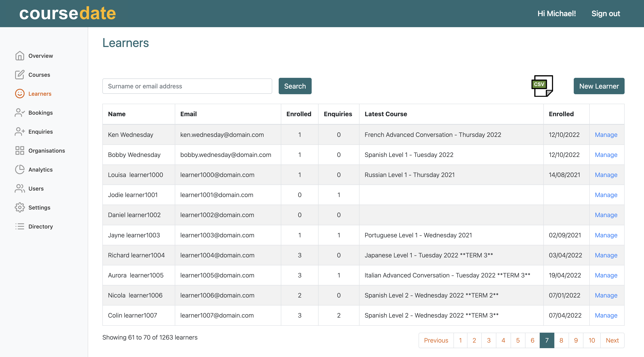This screenshot has height=357, width=644.
Task: Click the Courses pencil icon
Action: click(19, 75)
